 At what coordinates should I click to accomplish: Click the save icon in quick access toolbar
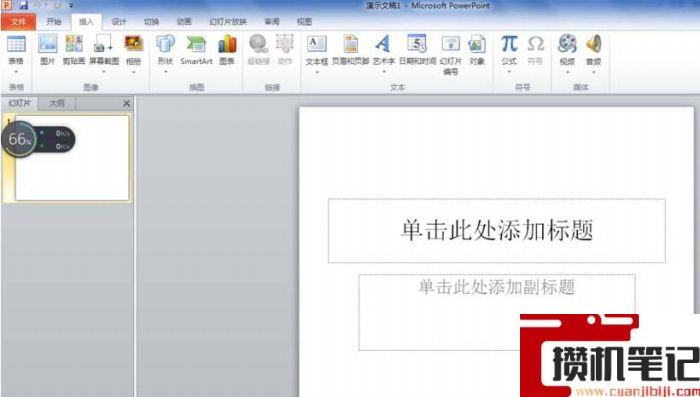pos(23,5)
